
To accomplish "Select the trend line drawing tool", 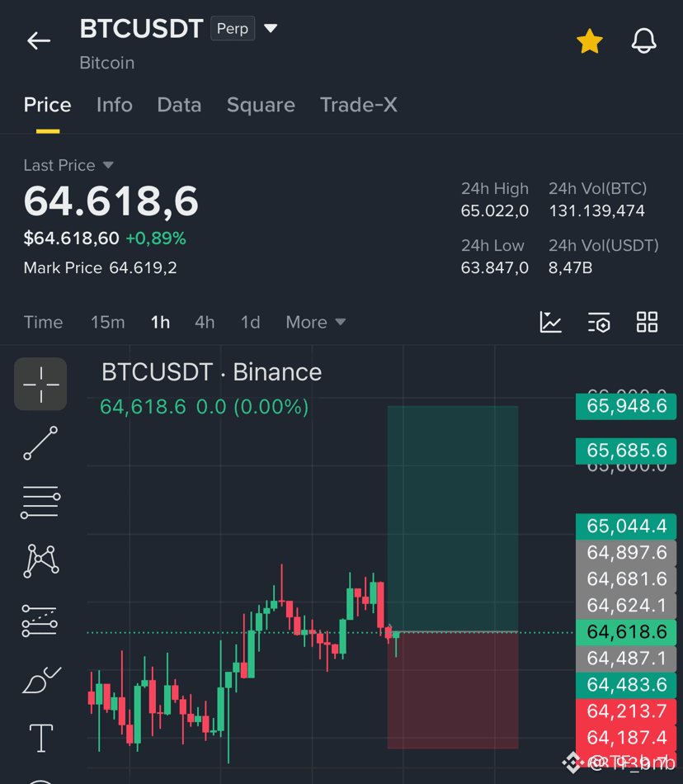I will 40,443.
